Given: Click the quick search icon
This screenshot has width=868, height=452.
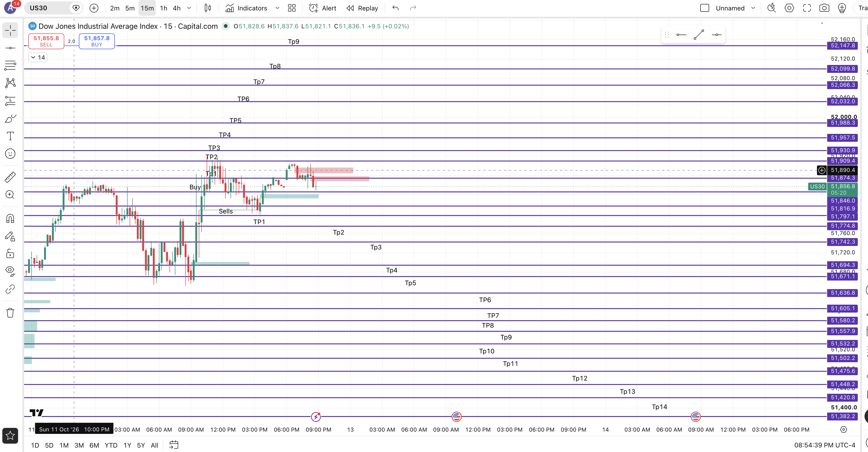Looking at the screenshot, I should click(772, 8).
